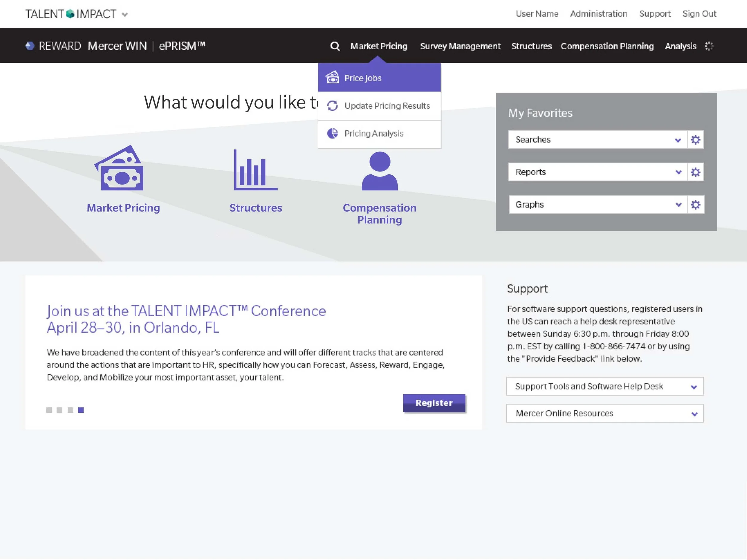Open the Survey Management nav menu
The width and height of the screenshot is (747, 560).
tap(460, 46)
